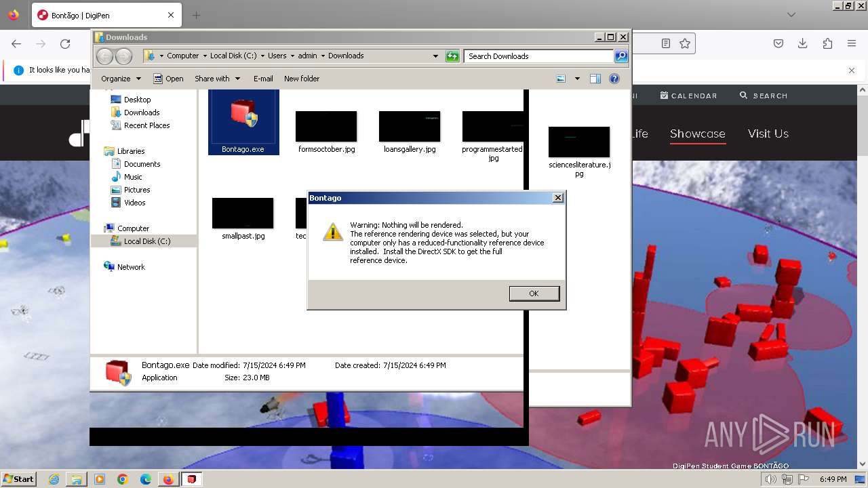Open Edge from taskbar

point(146,479)
